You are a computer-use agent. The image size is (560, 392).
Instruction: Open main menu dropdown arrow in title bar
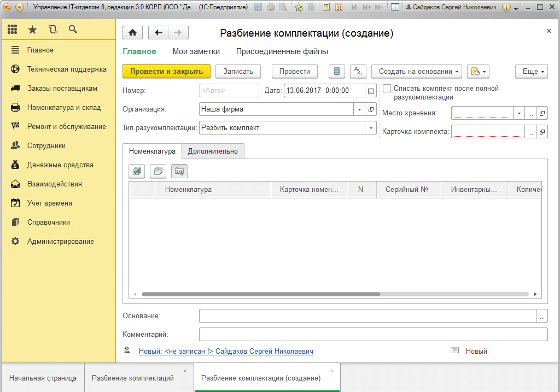(x=20, y=7)
